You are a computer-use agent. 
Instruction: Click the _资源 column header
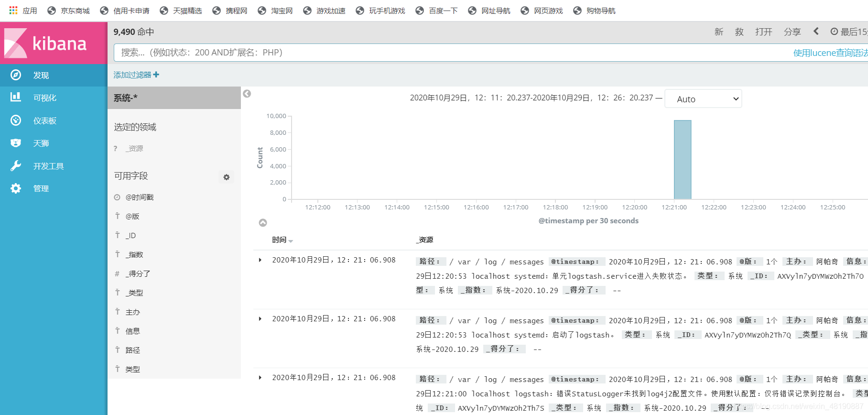tap(424, 240)
